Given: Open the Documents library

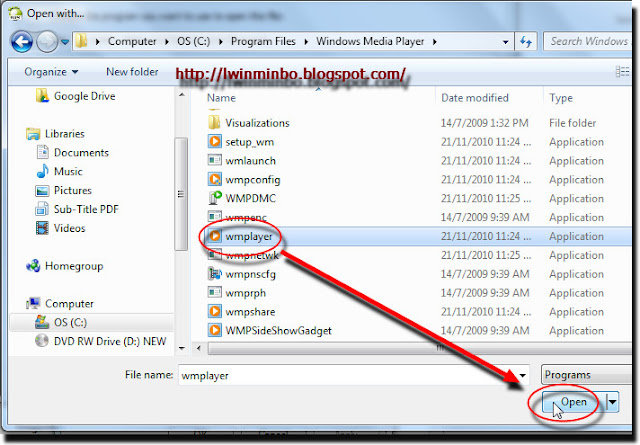Looking at the screenshot, I should coord(81,152).
